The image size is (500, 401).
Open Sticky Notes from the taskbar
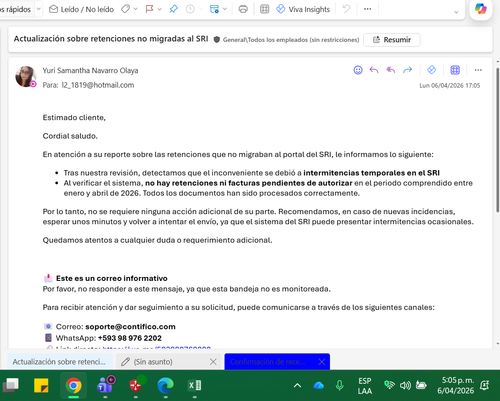41,386
